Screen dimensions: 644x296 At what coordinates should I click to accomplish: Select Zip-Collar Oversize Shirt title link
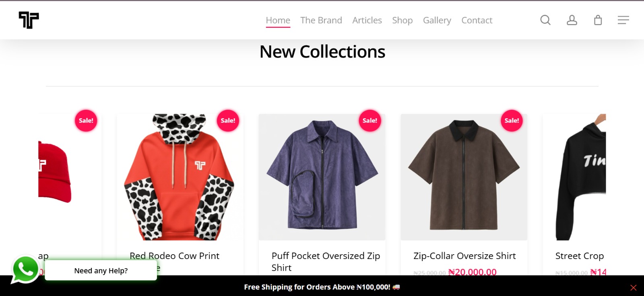[x=464, y=256]
